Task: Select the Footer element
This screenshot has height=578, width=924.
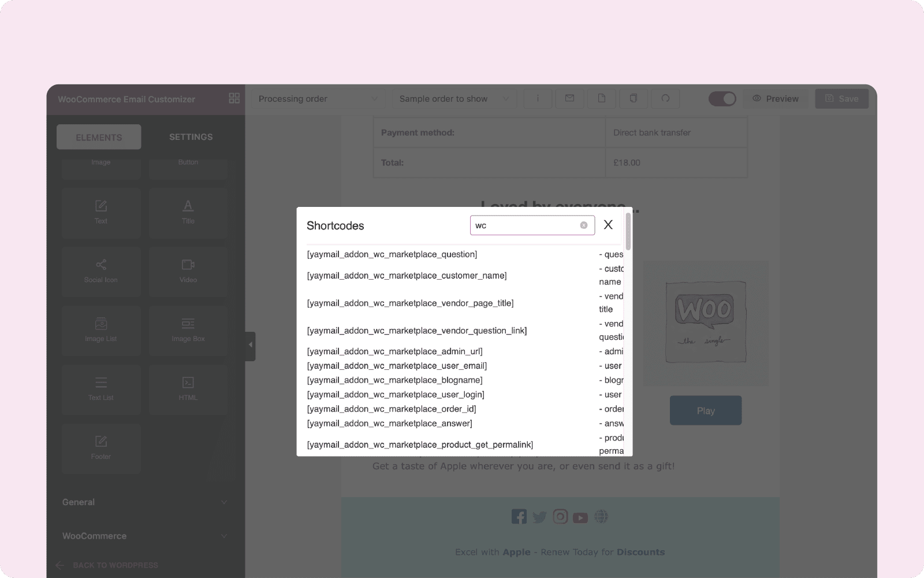Action: [x=101, y=449]
